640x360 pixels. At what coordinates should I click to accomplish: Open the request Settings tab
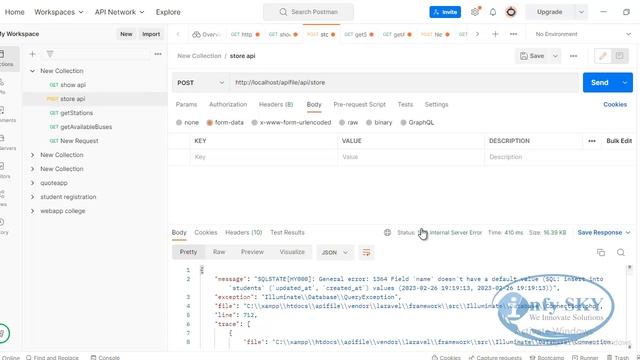click(x=436, y=104)
